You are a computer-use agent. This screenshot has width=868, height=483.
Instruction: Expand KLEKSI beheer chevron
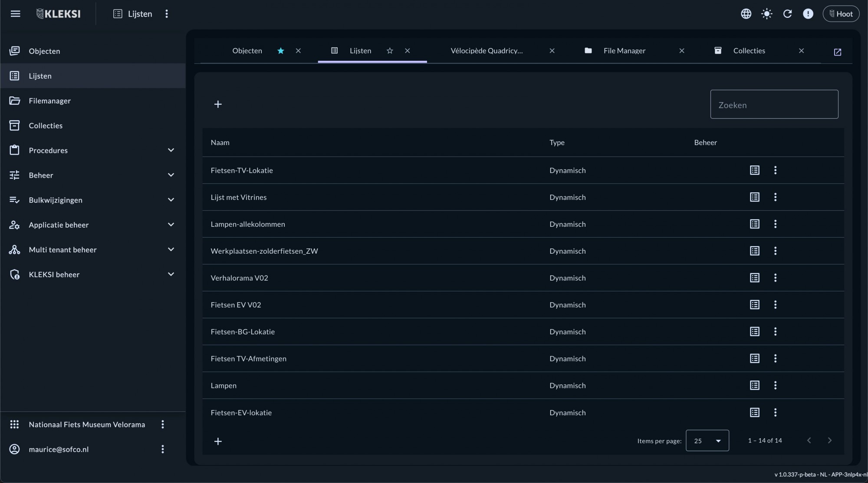click(x=171, y=274)
